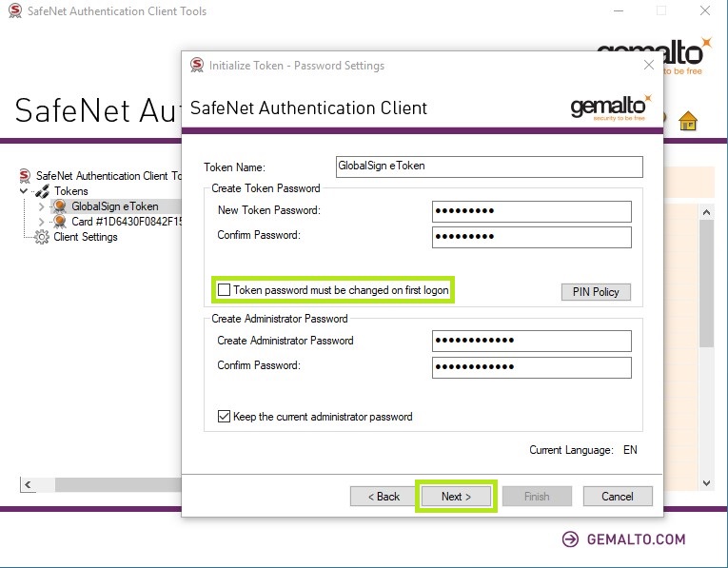The height and width of the screenshot is (568, 728).
Task: Collapse the Tokens tree node
Action: [23, 190]
